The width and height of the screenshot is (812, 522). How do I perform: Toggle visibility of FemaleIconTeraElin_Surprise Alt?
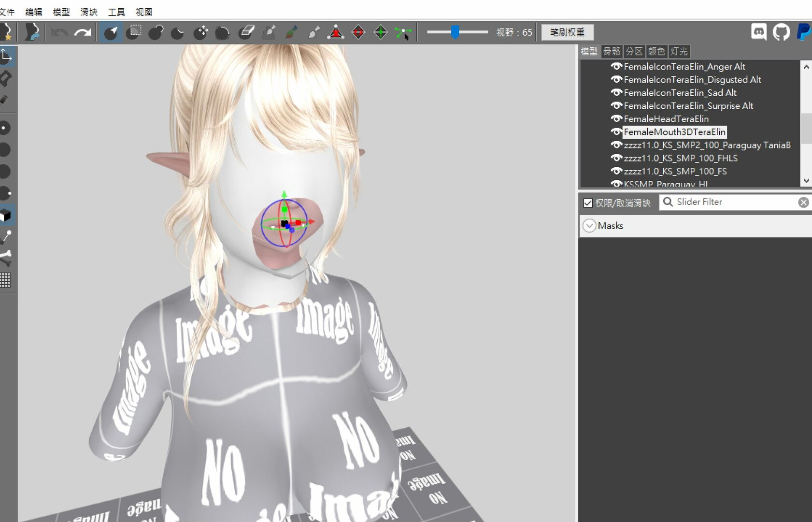[616, 105]
